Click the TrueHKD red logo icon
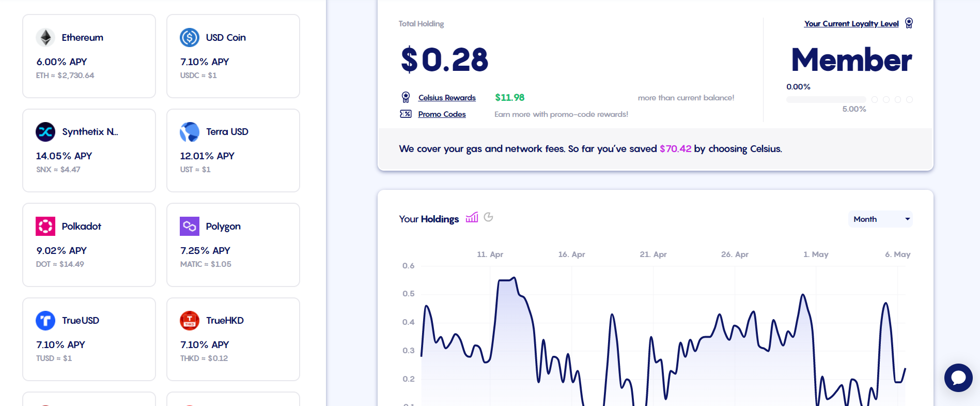The width and height of the screenshot is (980, 406). [x=190, y=320]
